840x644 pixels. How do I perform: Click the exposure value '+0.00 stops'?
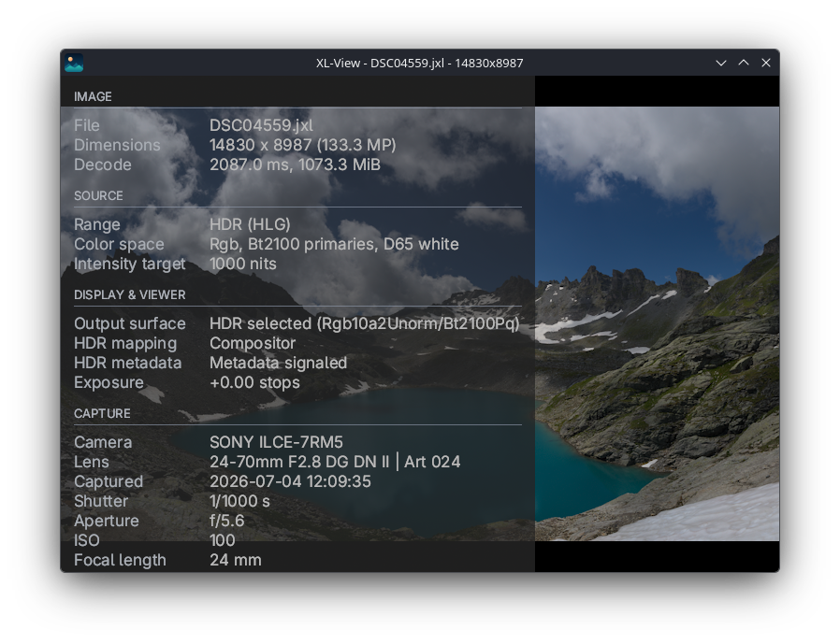click(254, 383)
